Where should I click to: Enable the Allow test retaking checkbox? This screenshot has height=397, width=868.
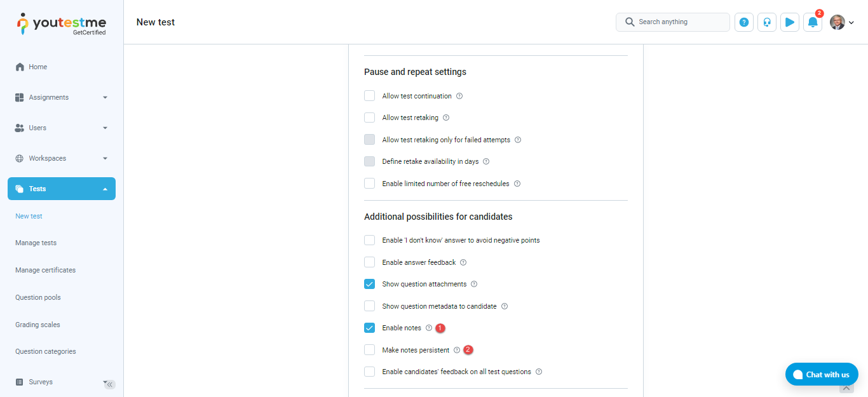click(x=370, y=118)
